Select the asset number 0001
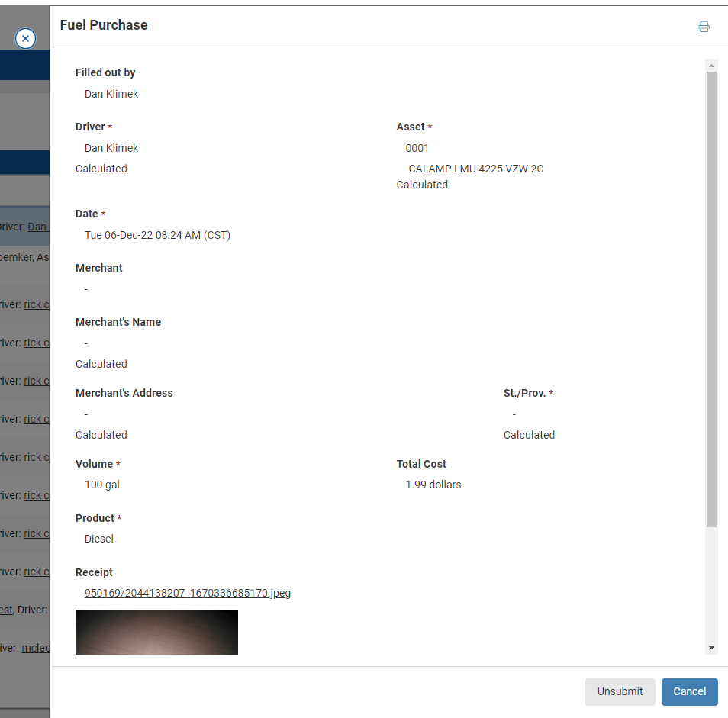Image resolution: width=728 pixels, height=718 pixels. pyautogui.click(x=417, y=148)
